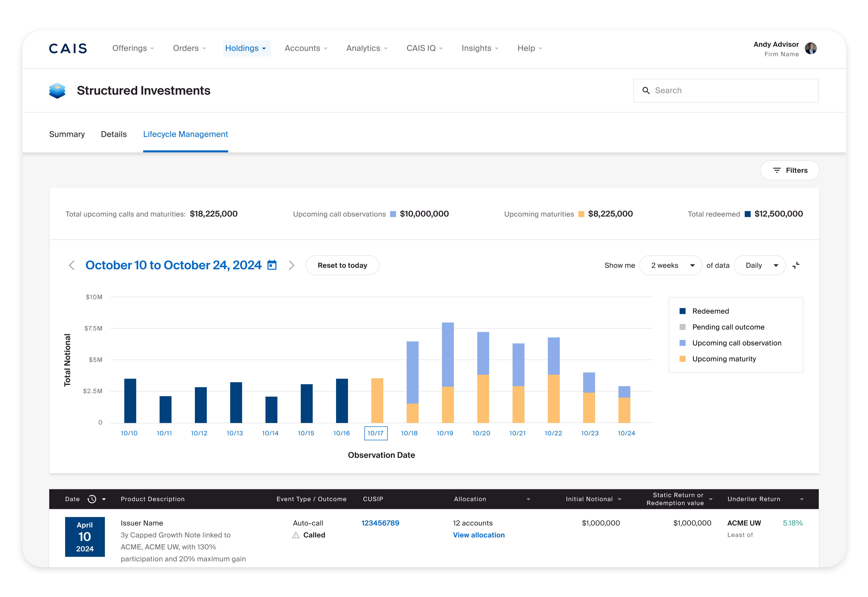This screenshot has width=868, height=597.
Task: Toggle Pending call outcome legend swatch
Action: coord(682,327)
